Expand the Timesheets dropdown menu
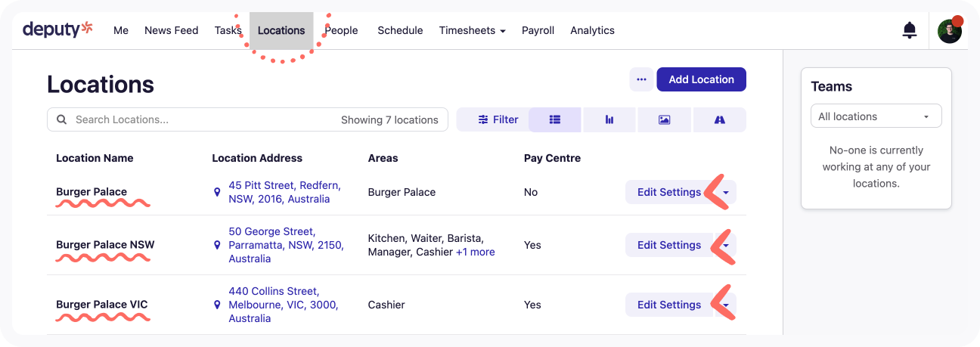This screenshot has width=980, height=347. (472, 30)
